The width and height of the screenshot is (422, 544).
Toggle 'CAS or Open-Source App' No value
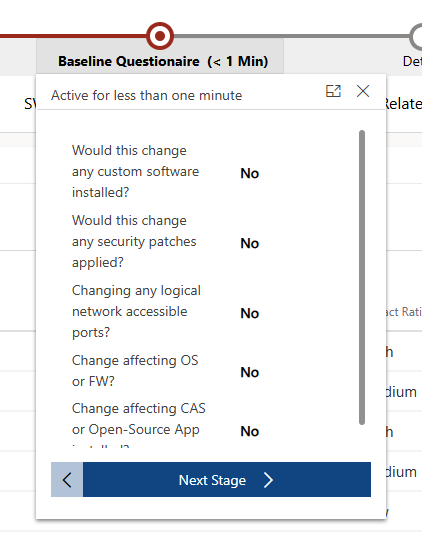point(250,431)
